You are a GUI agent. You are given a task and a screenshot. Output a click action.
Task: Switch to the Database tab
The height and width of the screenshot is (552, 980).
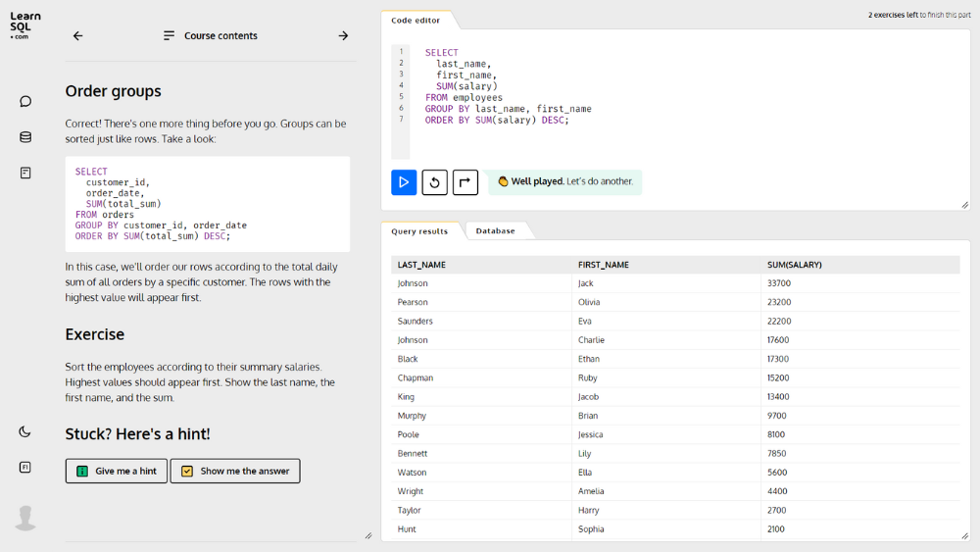495,230
